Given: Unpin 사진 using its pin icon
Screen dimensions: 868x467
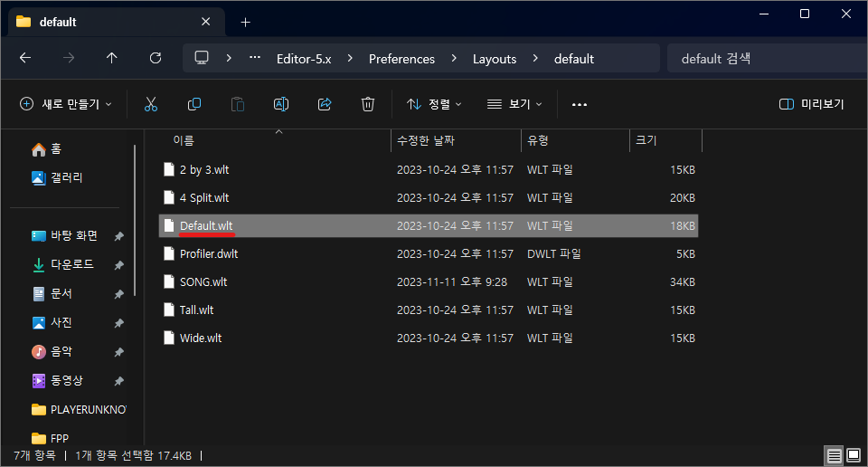Looking at the screenshot, I should tap(118, 323).
